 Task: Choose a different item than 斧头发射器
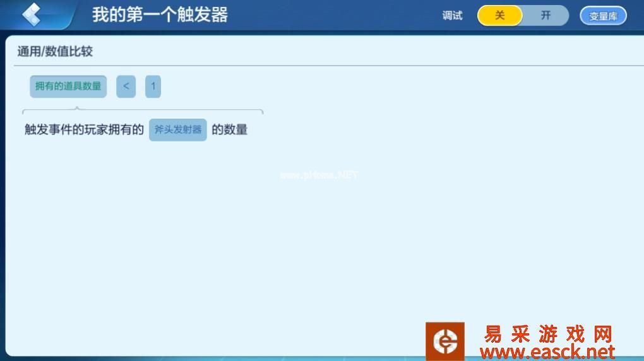177,129
